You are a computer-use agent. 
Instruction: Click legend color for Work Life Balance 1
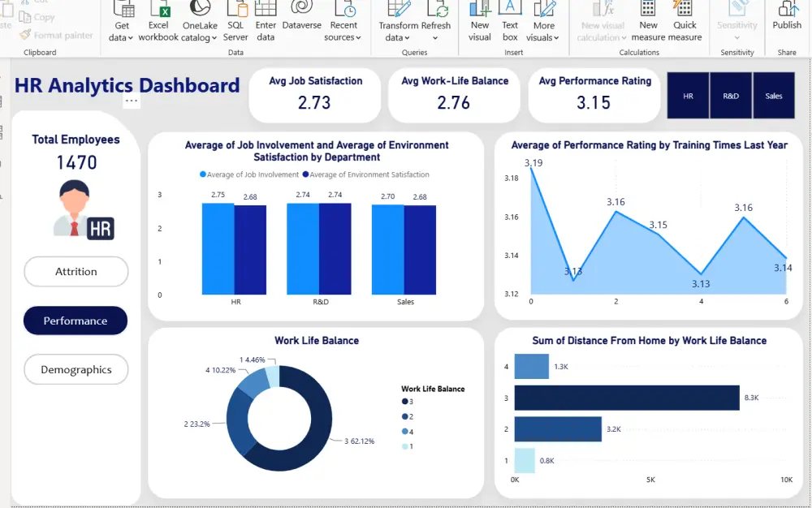(x=404, y=446)
